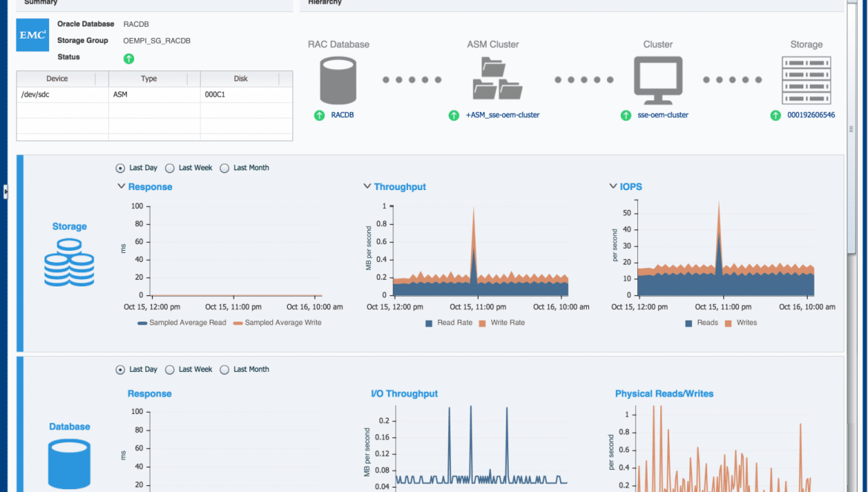Click the IOPS chart title
This screenshot has height=492, width=868.
pos(631,187)
